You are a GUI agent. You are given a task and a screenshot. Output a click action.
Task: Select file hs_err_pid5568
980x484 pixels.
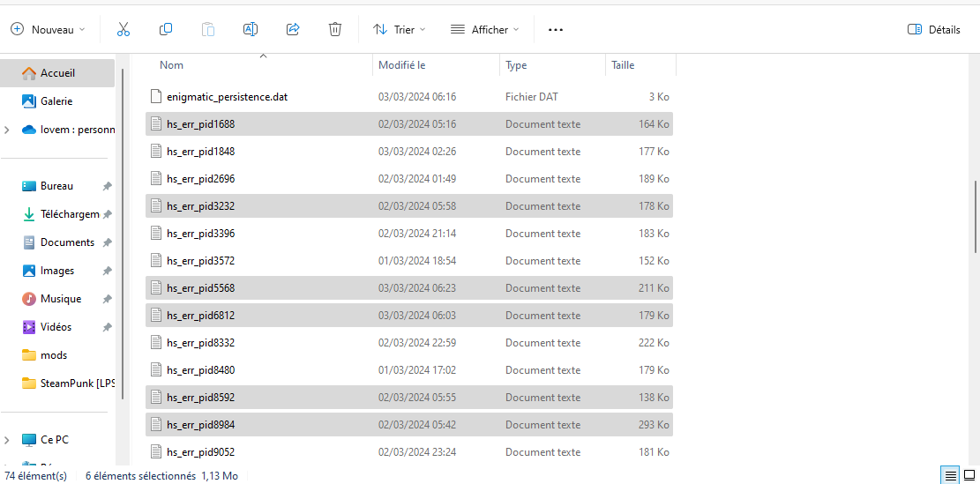(409, 288)
